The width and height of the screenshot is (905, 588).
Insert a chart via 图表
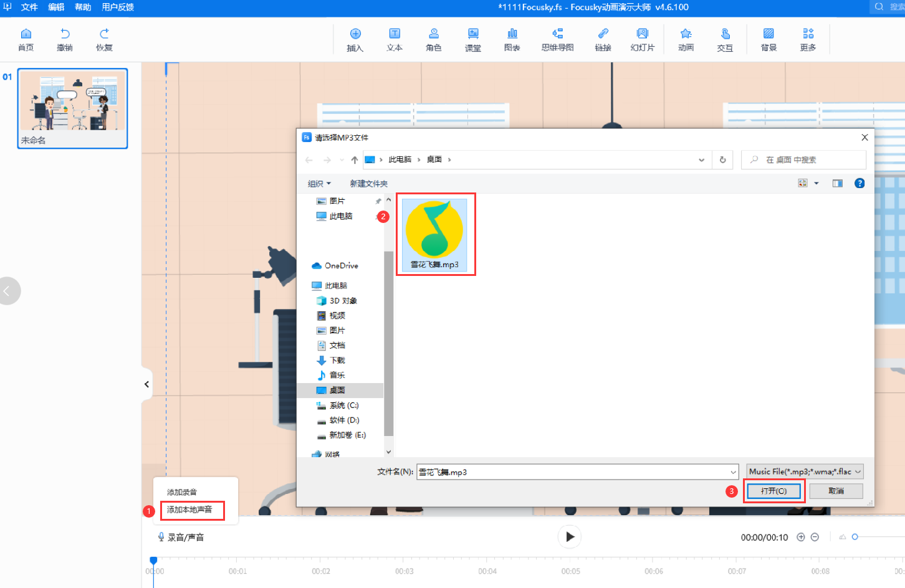click(512, 40)
